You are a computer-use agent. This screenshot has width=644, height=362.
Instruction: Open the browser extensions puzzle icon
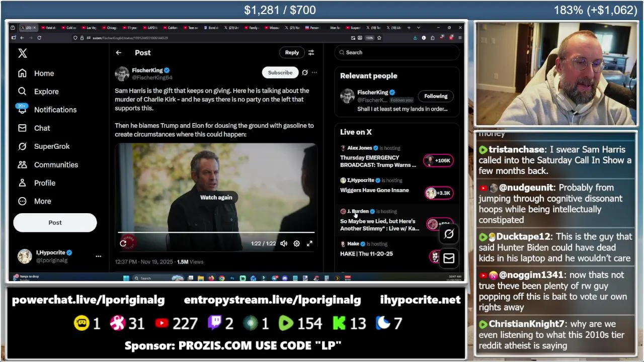pyautogui.click(x=432, y=38)
